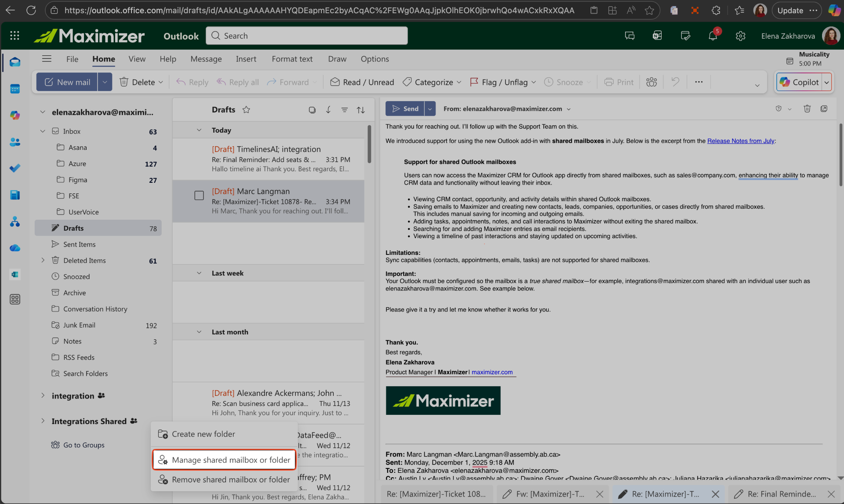The height and width of the screenshot is (504, 844).
Task: Go back with browser back arrow
Action: [x=10, y=11]
